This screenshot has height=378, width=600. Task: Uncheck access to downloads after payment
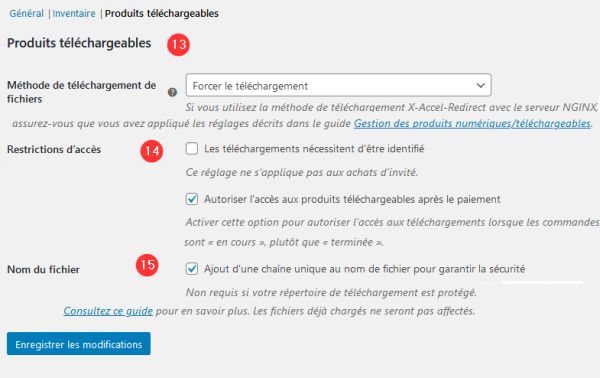point(192,199)
